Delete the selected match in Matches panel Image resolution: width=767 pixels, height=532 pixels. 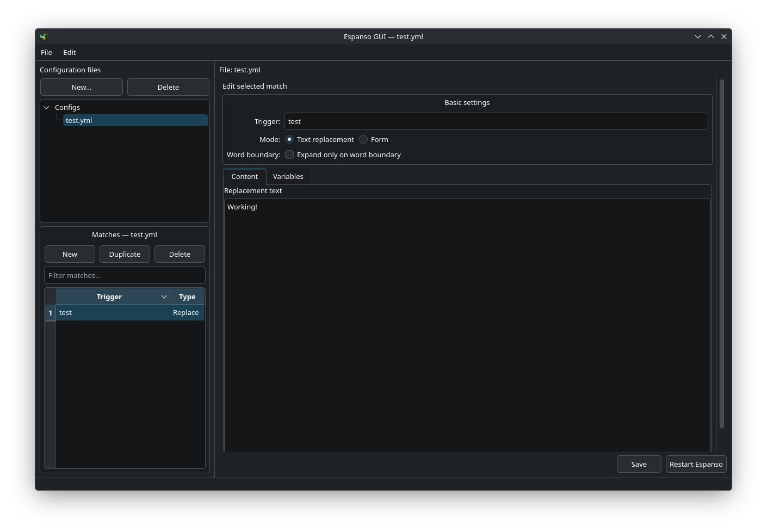coord(180,254)
